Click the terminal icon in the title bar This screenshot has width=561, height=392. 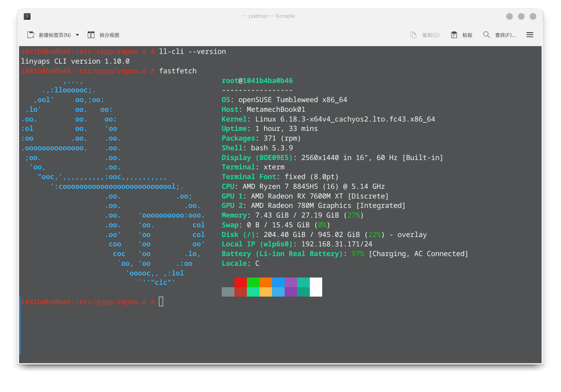click(x=27, y=16)
